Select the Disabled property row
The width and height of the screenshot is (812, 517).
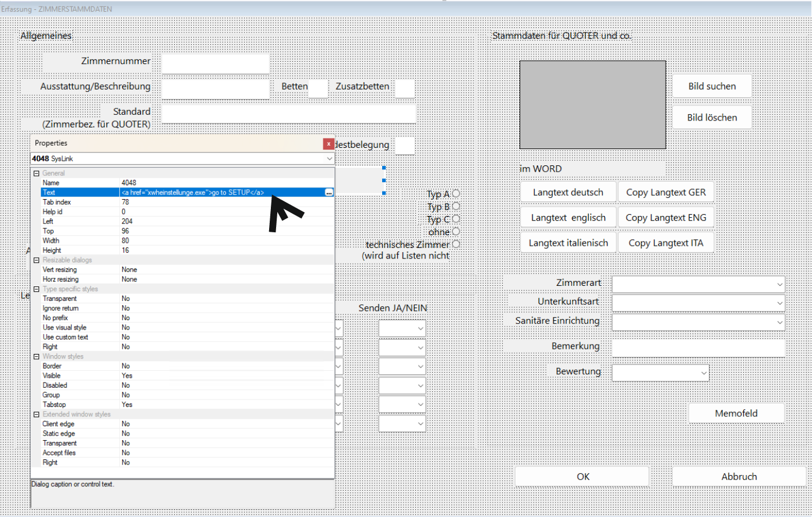point(183,385)
